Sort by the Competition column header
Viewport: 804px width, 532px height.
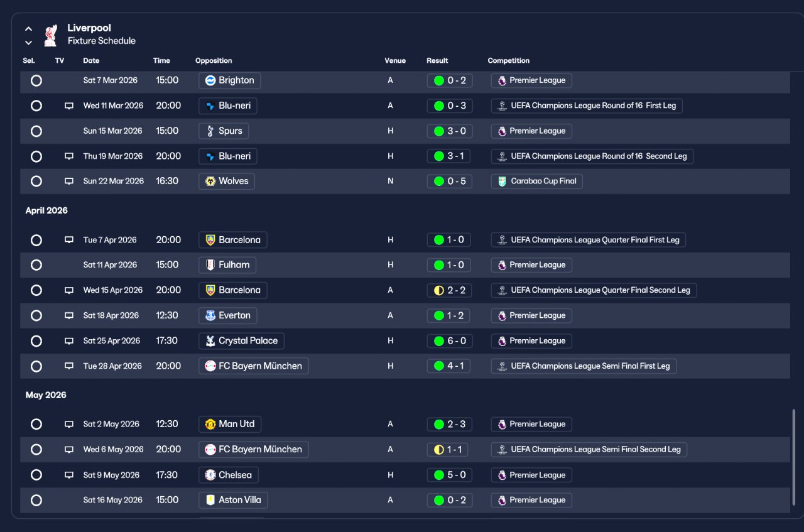coord(509,61)
